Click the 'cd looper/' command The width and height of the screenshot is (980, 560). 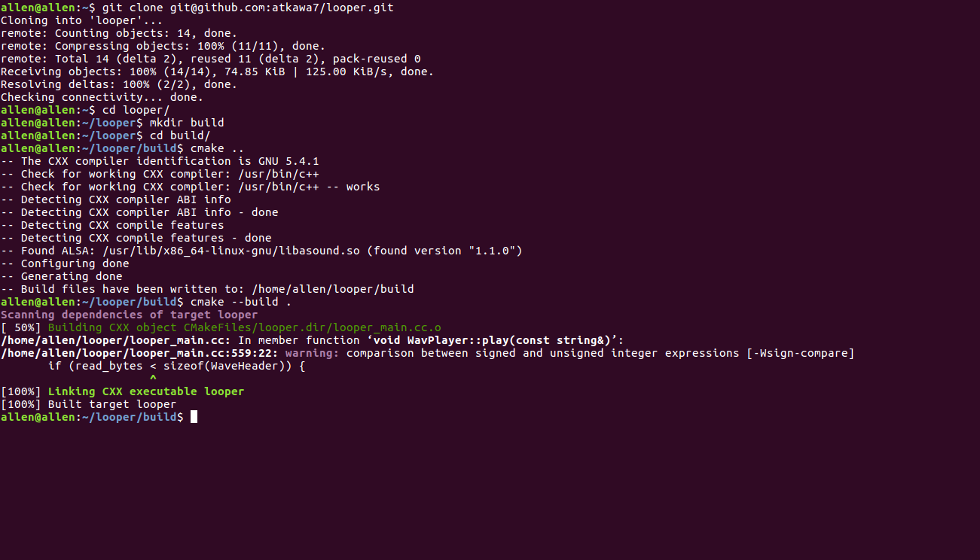(136, 110)
